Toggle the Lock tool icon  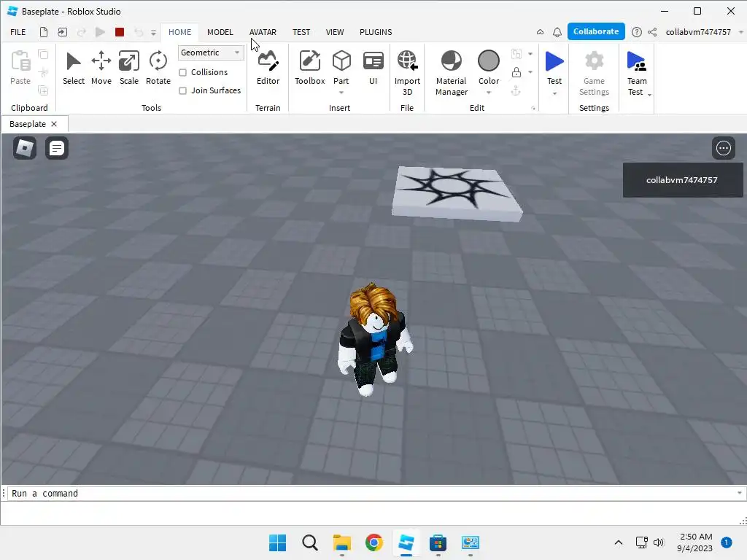click(x=516, y=72)
